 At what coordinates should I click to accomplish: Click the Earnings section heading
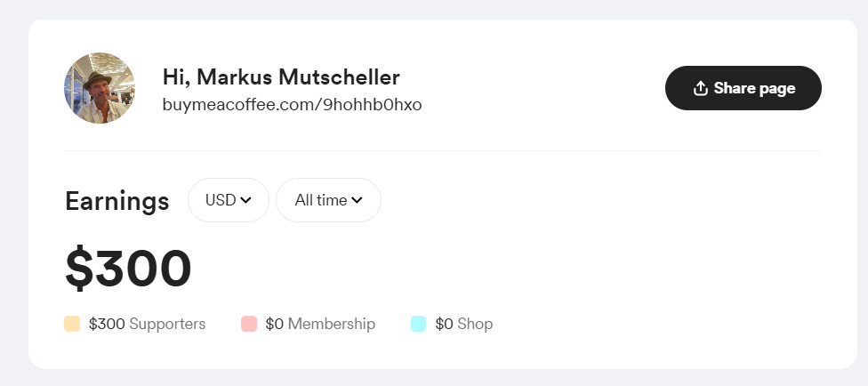tap(117, 200)
